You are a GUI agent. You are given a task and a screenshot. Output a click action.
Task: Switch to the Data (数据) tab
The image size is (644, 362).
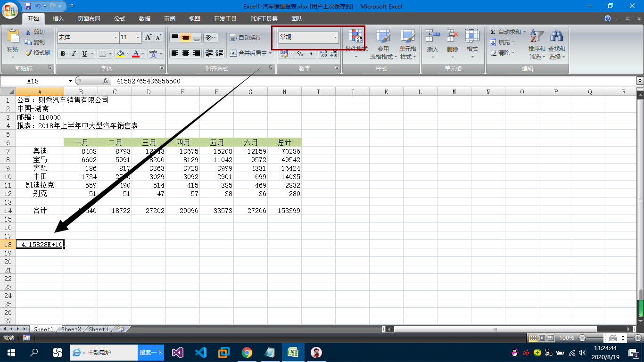(x=145, y=19)
